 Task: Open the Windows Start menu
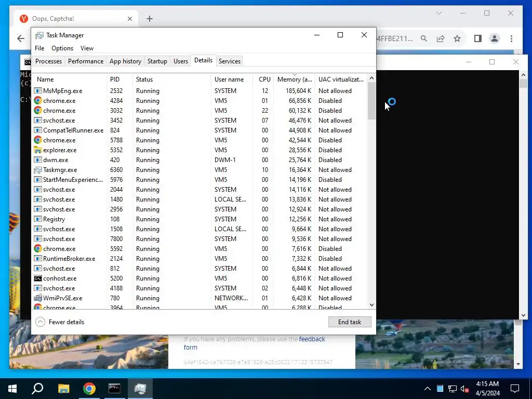12,389
